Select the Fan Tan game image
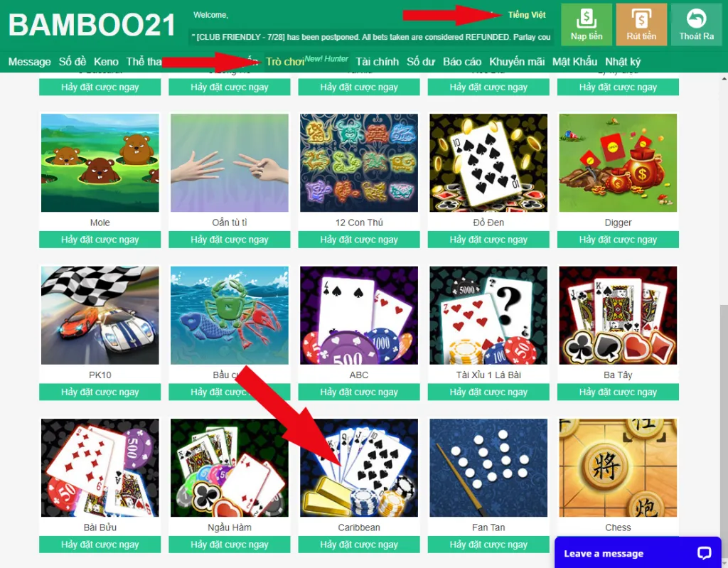The image size is (728, 568). coord(488,468)
